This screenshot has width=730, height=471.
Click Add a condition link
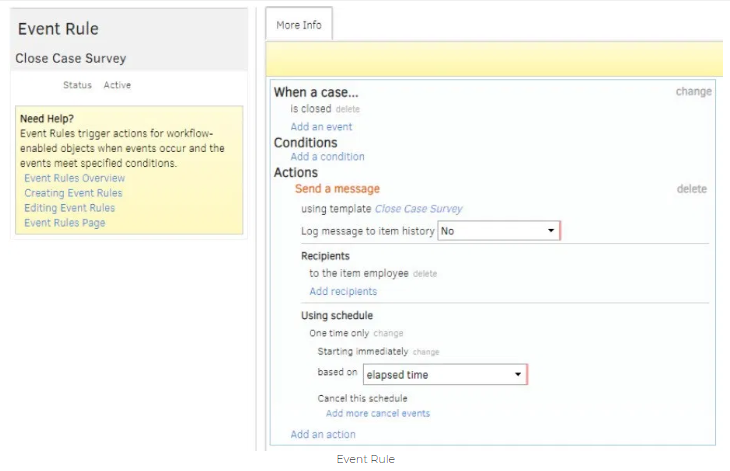pyautogui.click(x=327, y=157)
